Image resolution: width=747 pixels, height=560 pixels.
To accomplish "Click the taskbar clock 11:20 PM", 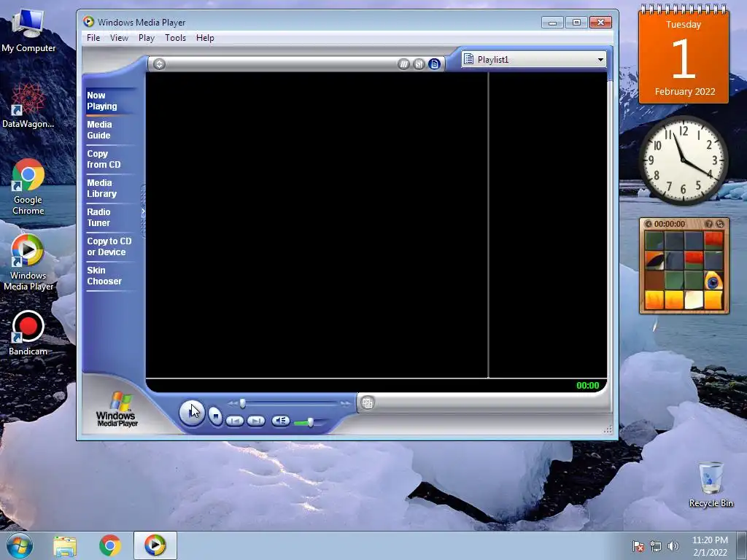I will tap(710, 545).
